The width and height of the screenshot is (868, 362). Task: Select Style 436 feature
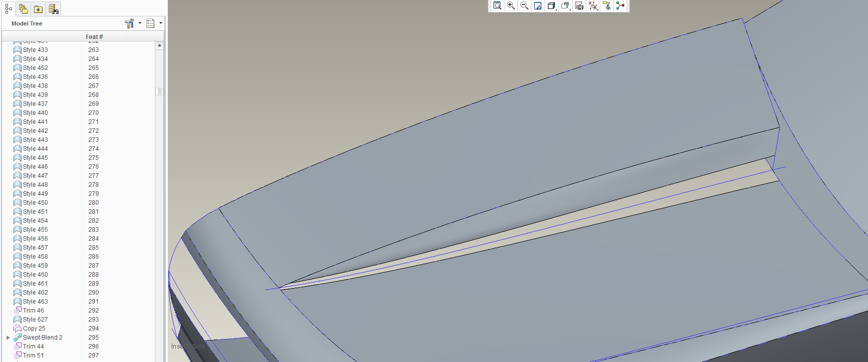point(35,77)
